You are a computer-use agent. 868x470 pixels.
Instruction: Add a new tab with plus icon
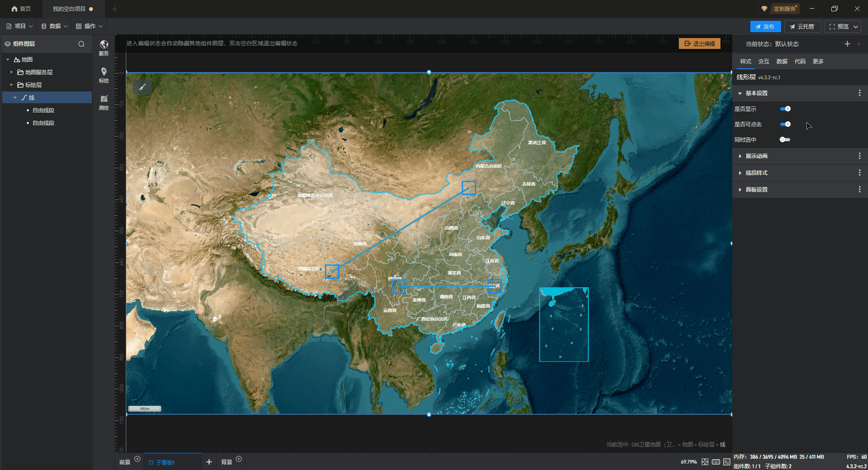pos(115,9)
